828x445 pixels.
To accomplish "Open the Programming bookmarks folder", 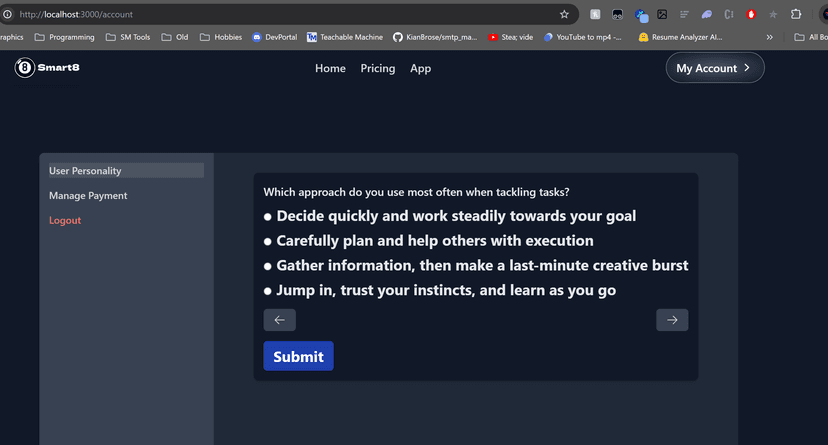I will tap(64, 37).
